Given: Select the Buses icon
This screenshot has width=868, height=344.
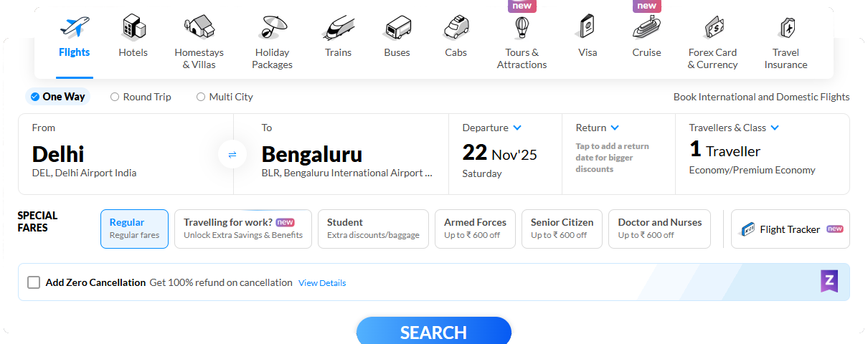Looking at the screenshot, I should 397,28.
